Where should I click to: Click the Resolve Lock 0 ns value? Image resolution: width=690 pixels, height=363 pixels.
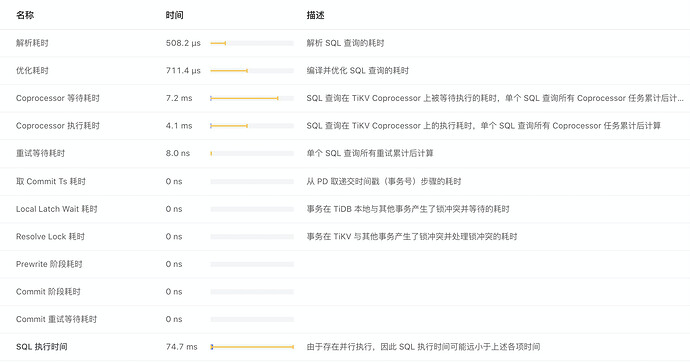coord(174,237)
